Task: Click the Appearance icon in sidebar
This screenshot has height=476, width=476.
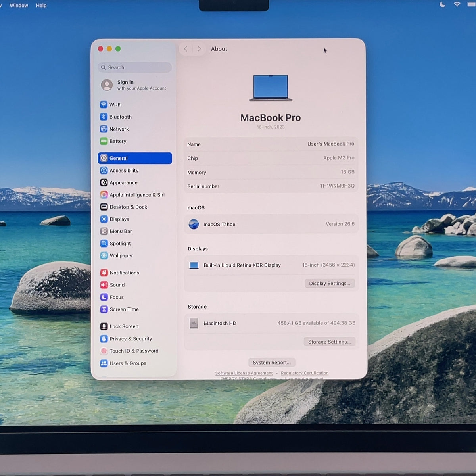Action: point(104,182)
